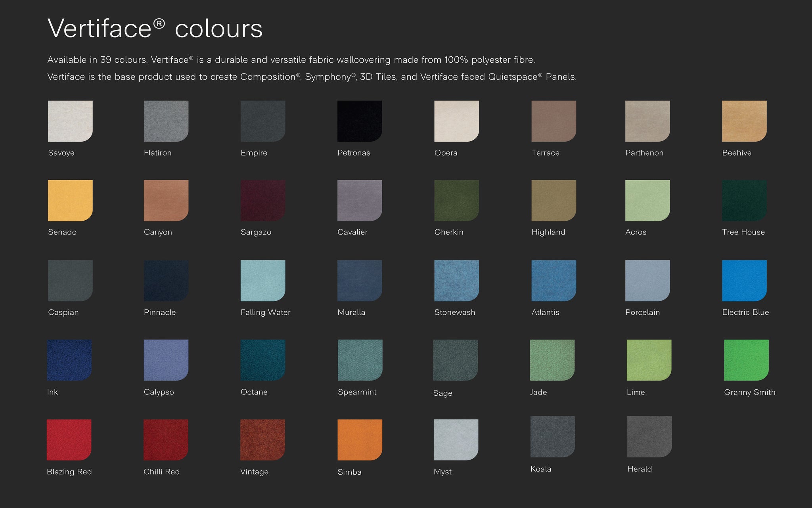812x508 pixels.
Task: Click the Chilli Red label
Action: [x=161, y=472]
